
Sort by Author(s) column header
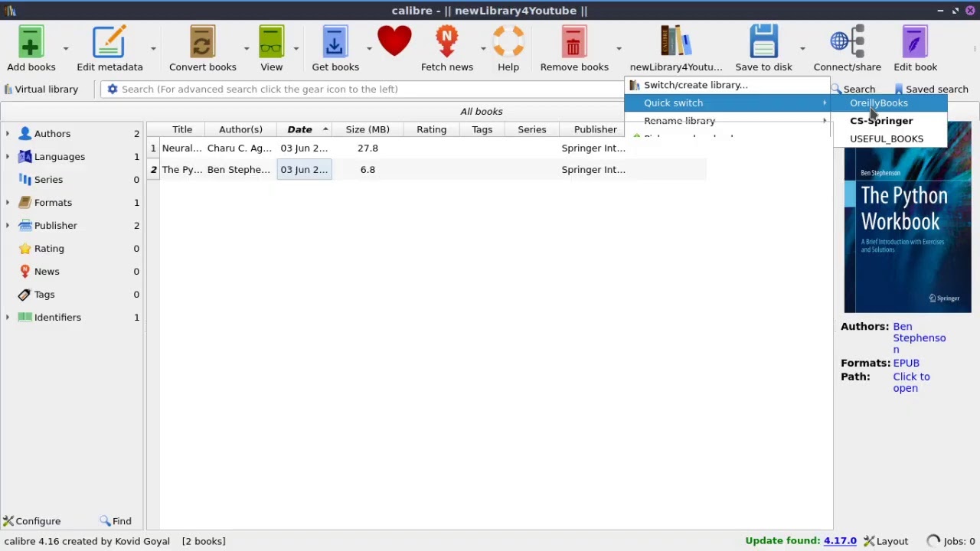click(240, 129)
